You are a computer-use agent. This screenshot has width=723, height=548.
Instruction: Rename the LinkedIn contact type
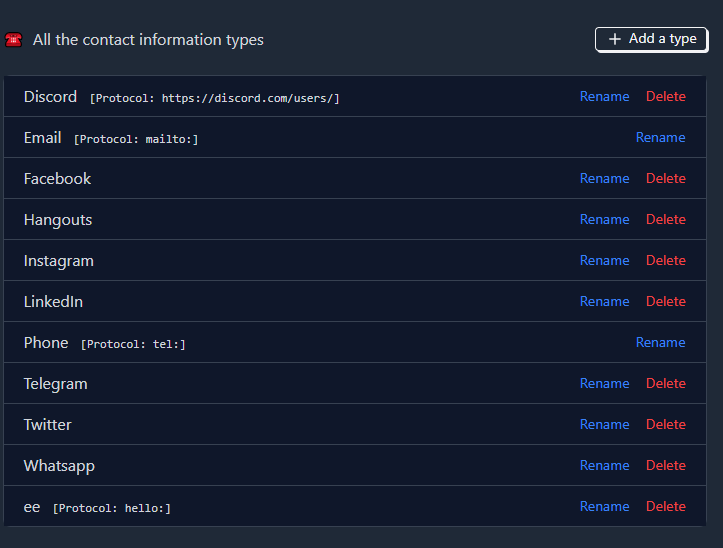pos(604,302)
